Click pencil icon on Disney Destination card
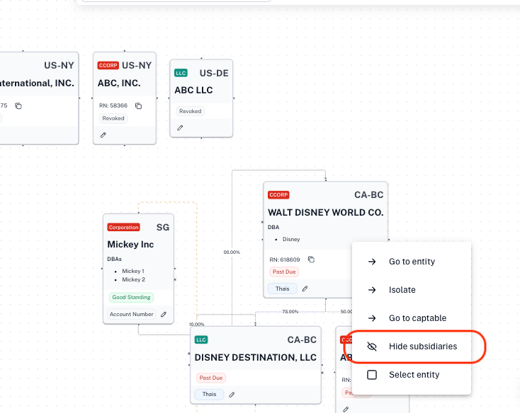 pos(232,394)
